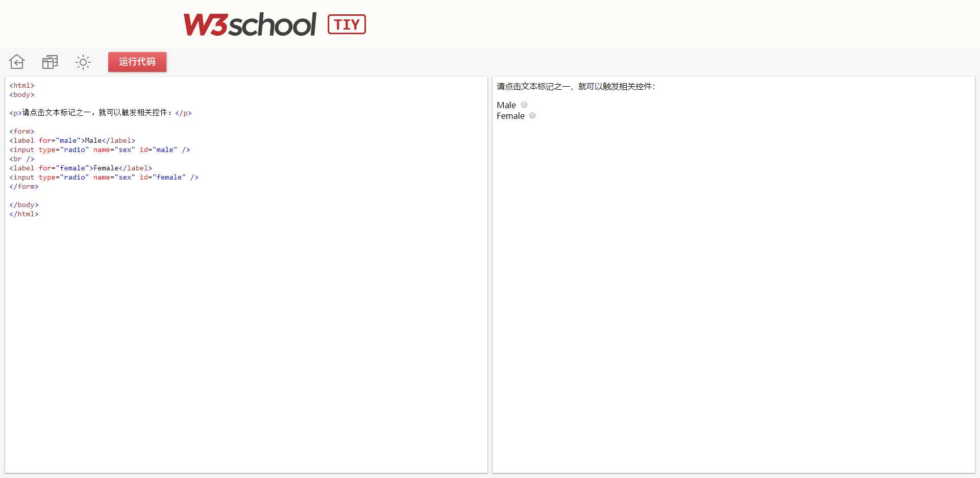Open the W3school logo link
The width and height of the screenshot is (980, 478).
click(x=250, y=24)
